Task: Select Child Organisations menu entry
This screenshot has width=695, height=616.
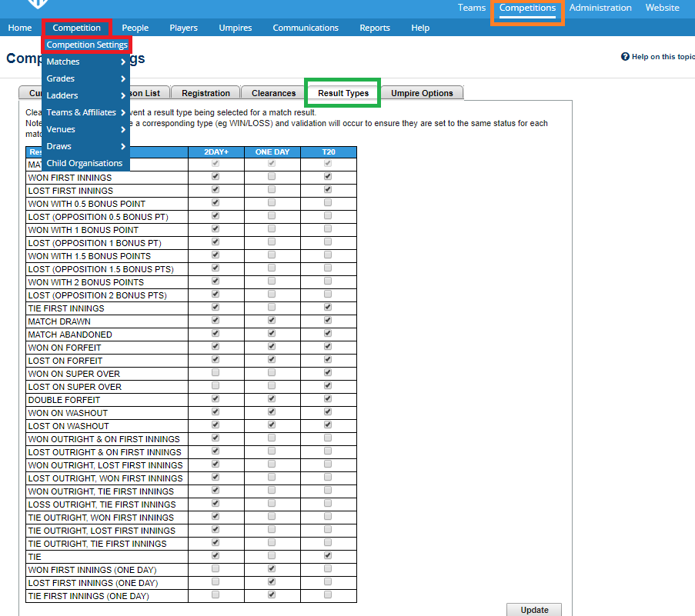Action: 84,163
